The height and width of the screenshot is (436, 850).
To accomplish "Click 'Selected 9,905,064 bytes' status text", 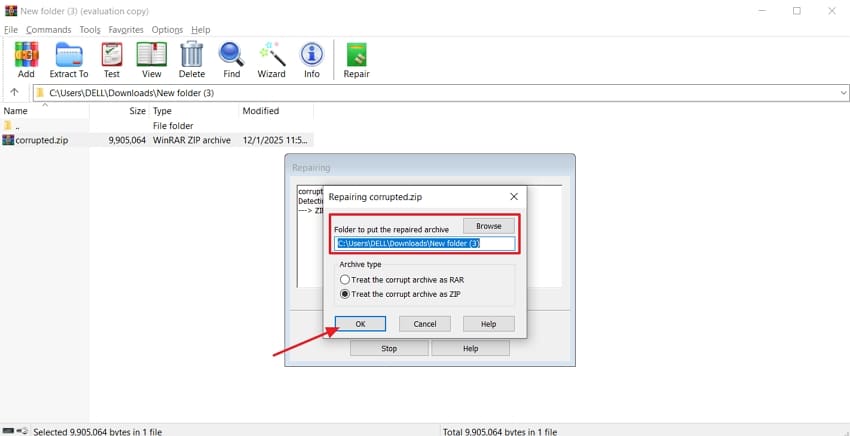I will (x=98, y=432).
